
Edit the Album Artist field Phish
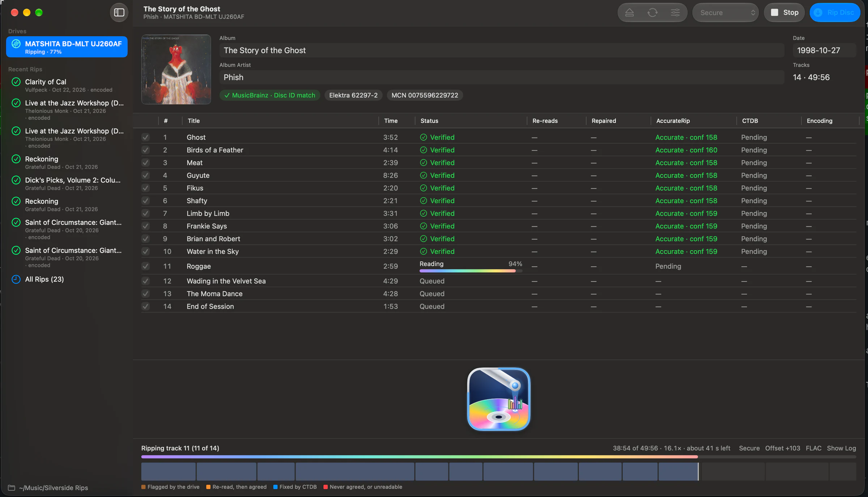(x=502, y=77)
